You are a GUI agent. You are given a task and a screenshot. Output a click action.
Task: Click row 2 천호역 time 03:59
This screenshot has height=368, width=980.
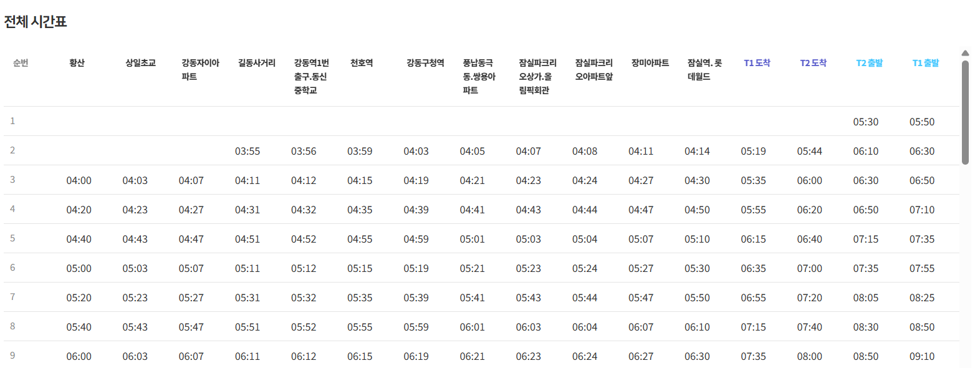click(x=360, y=152)
